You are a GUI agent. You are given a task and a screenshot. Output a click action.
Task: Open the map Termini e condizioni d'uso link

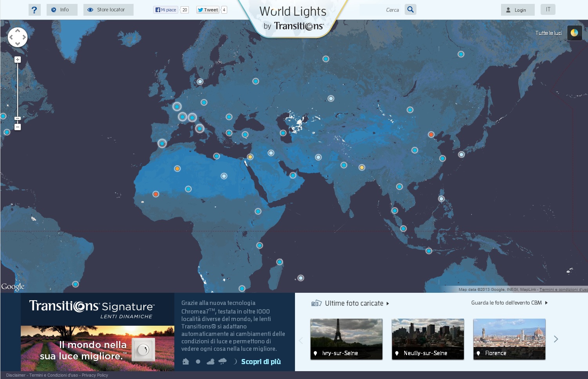[x=563, y=290]
